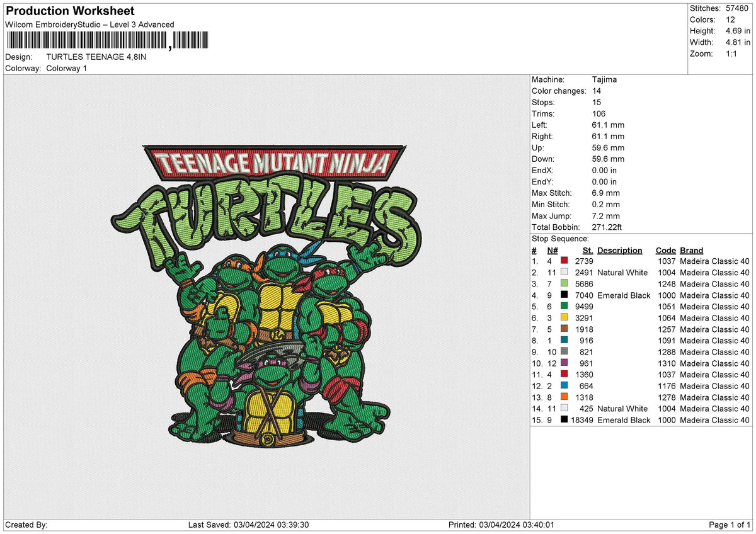Click the red swatch in stop 1 row
Viewport: 756px width, 534px height.
pyautogui.click(x=564, y=261)
